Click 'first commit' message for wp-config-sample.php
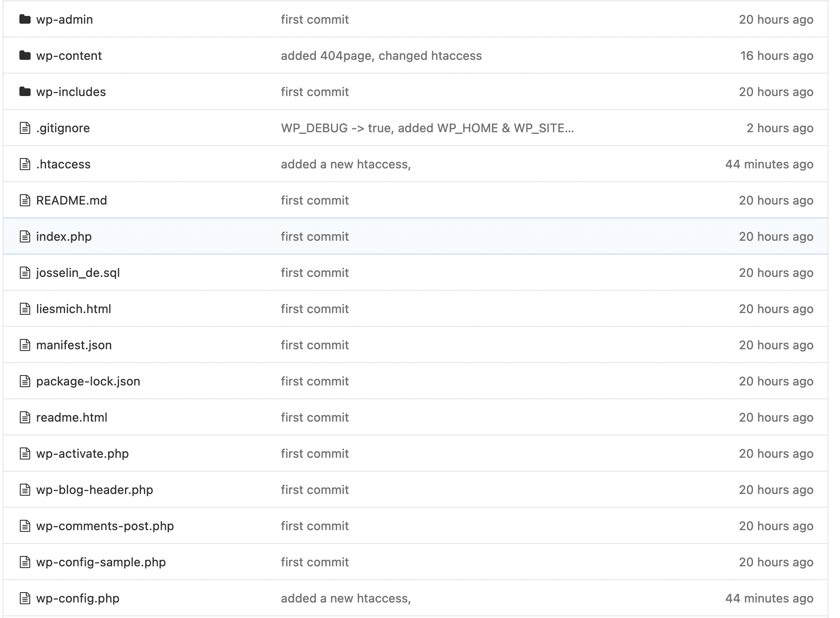 tap(315, 562)
